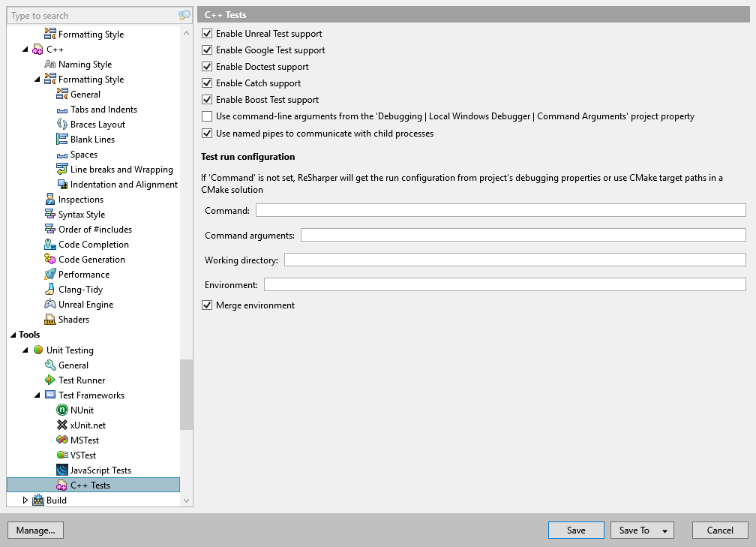756x547 pixels.
Task: Collapse the Test Frameworks node
Action: tap(37, 395)
